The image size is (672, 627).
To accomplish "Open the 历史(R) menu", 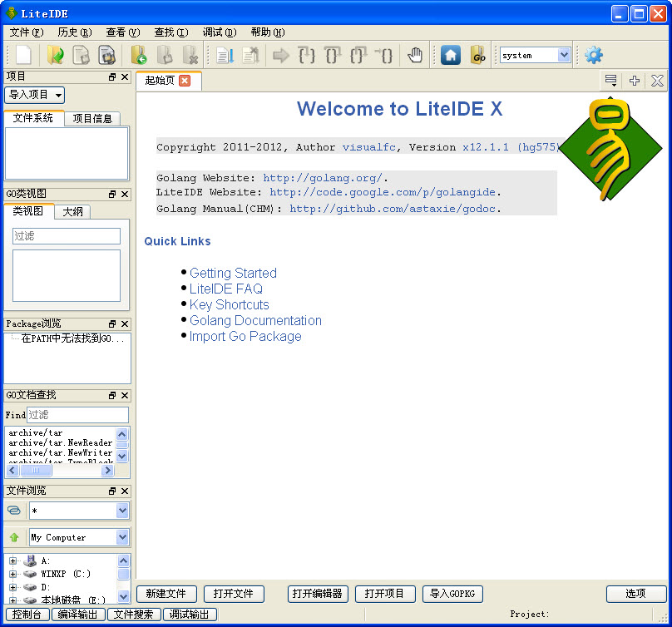I will point(75,32).
